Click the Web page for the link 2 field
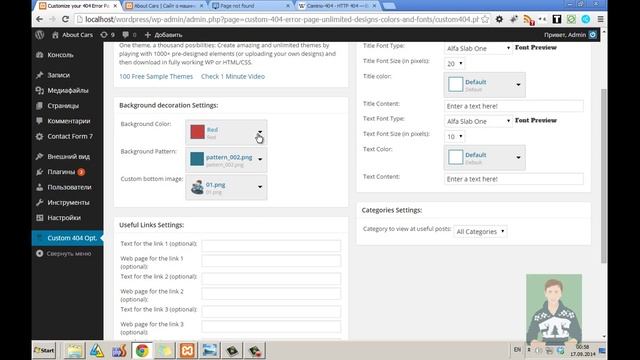This screenshot has height=360, width=640. (271, 293)
